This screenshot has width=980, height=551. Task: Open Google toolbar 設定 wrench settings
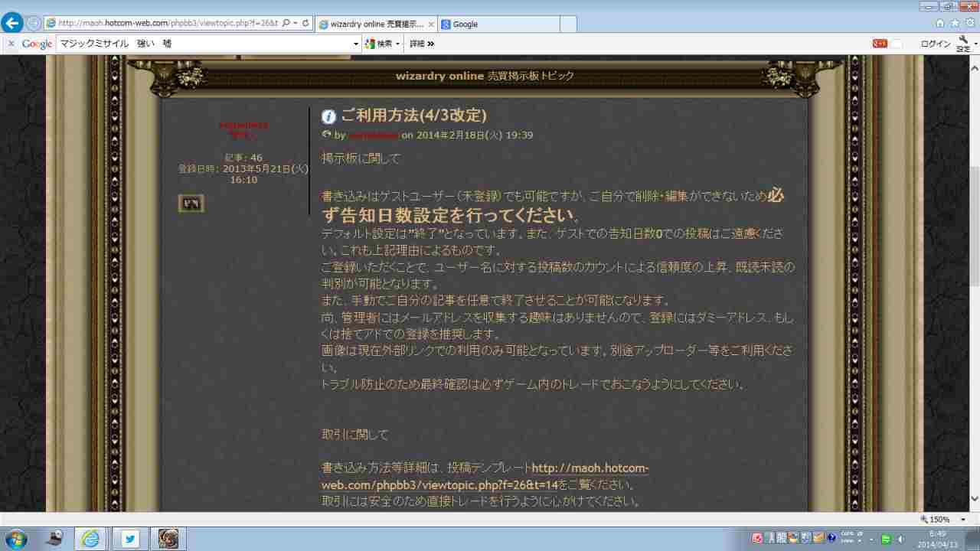tap(964, 44)
